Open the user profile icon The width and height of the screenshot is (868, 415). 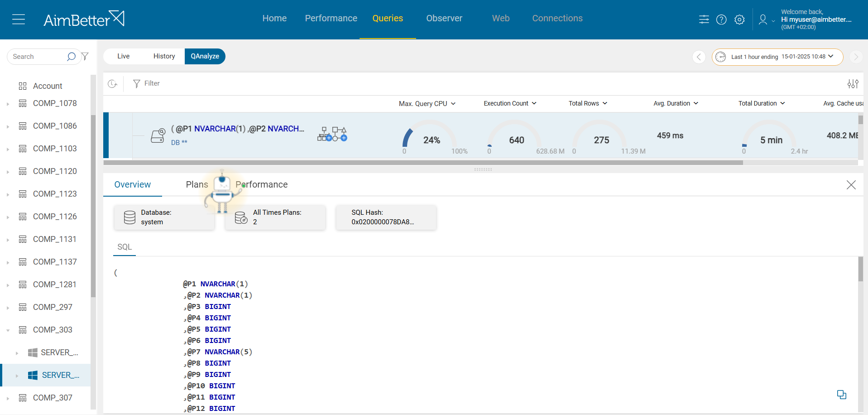[x=763, y=19]
